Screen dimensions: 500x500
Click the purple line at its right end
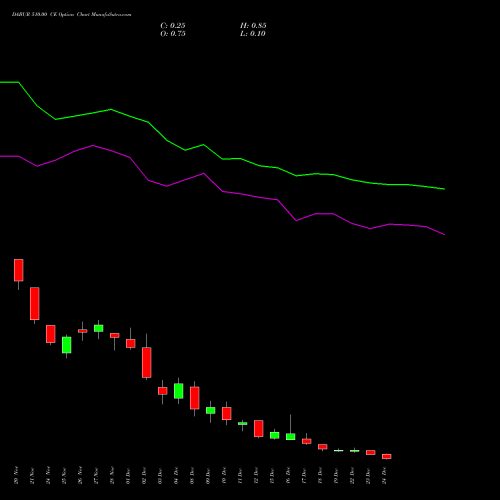click(x=444, y=234)
